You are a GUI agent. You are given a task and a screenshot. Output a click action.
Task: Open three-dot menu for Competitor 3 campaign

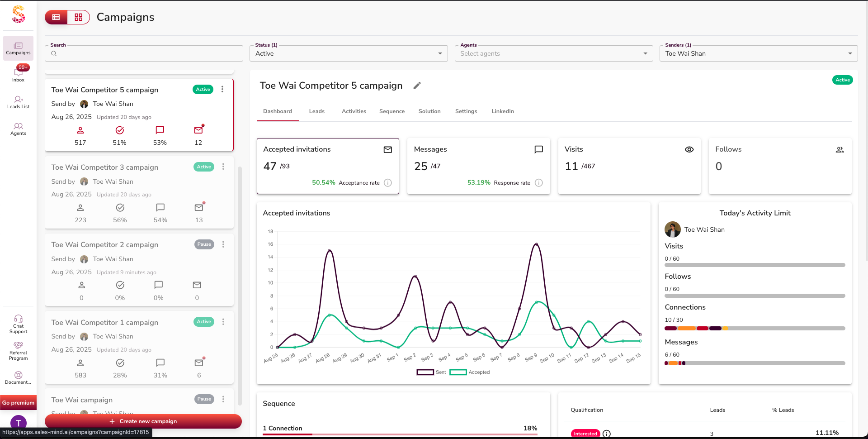223,167
